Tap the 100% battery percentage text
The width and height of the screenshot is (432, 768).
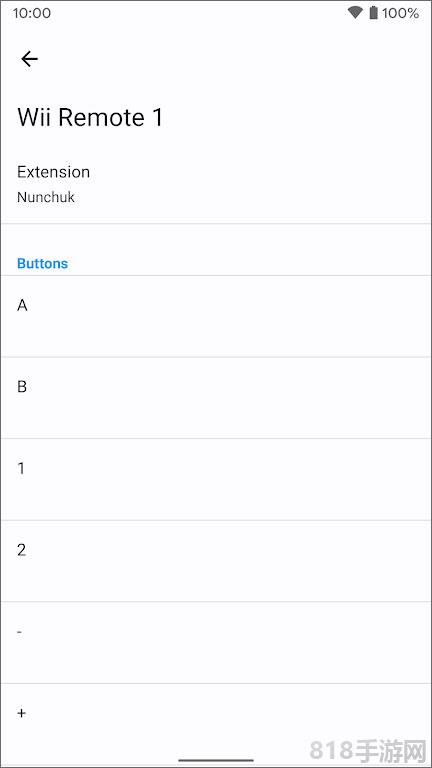tap(401, 13)
